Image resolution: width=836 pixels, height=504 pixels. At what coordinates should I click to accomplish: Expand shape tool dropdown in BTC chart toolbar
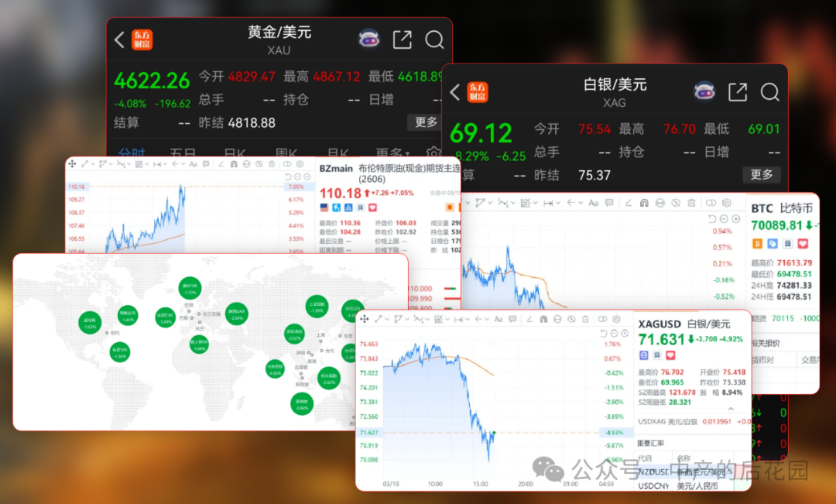(x=491, y=203)
